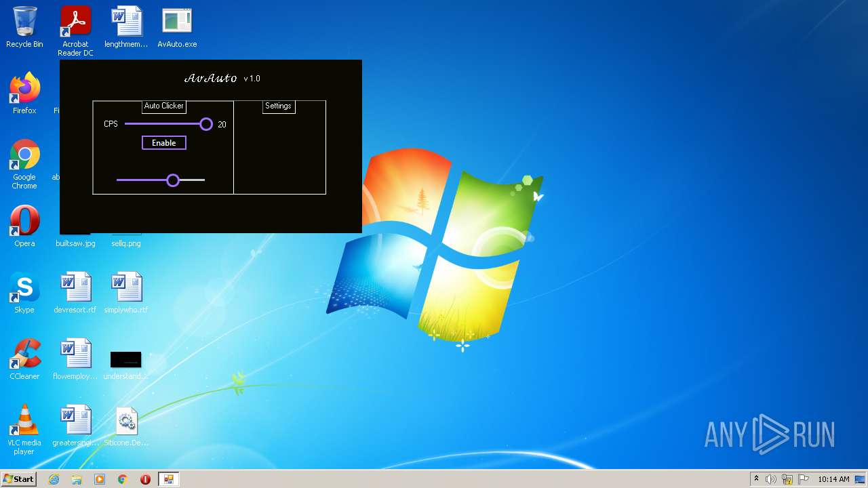Viewport: 868px width, 488px height.
Task: Open the volume control in tray
Action: pyautogui.click(x=771, y=479)
